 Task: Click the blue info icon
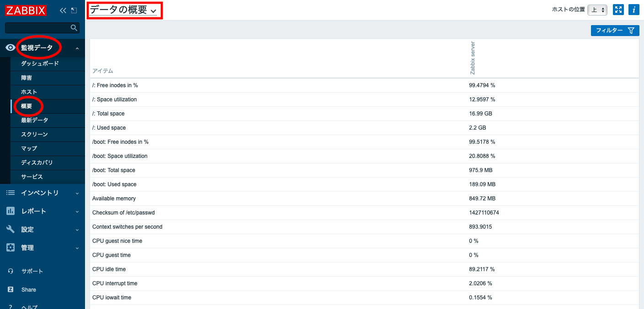coord(633,10)
